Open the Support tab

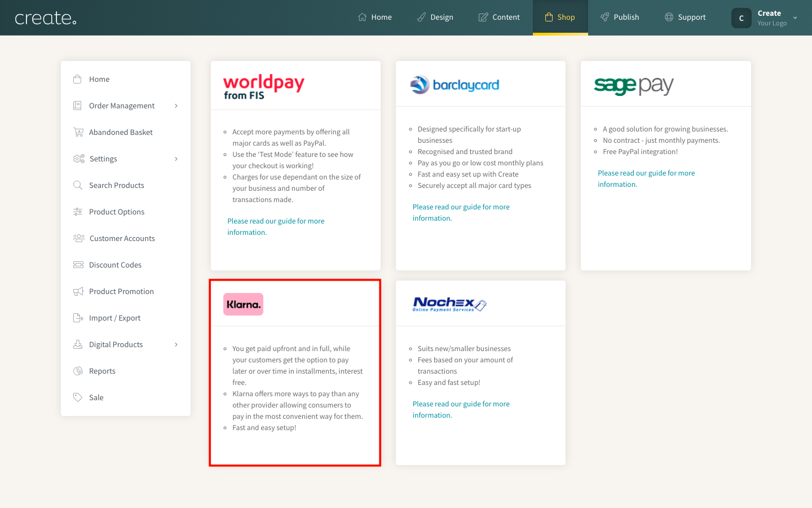[x=685, y=17]
